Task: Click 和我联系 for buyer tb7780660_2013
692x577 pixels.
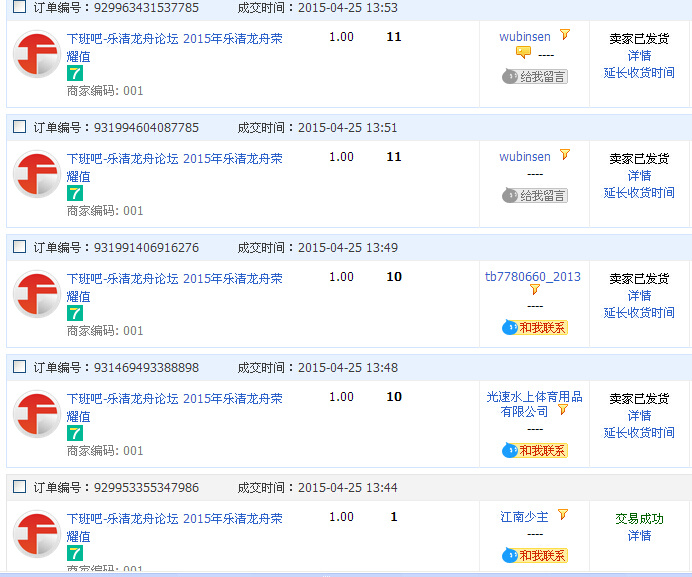Action: (x=535, y=327)
